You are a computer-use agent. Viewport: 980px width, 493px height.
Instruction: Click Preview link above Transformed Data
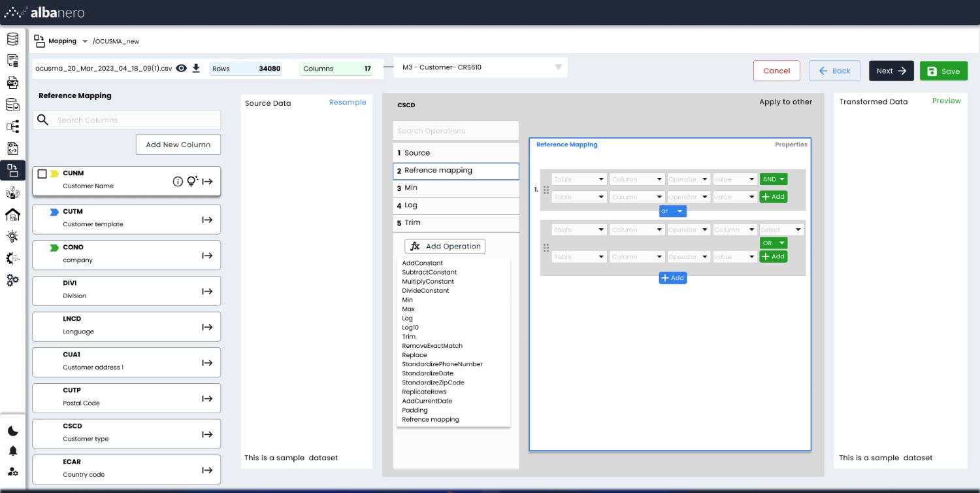(947, 101)
